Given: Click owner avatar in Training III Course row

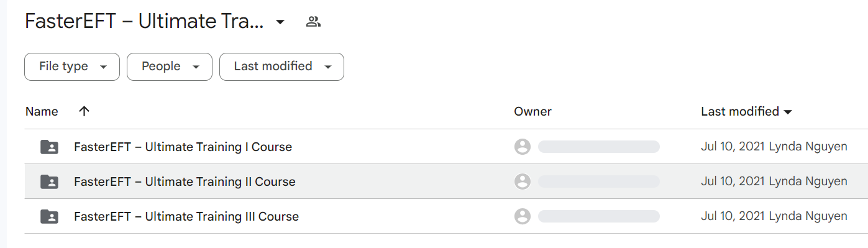Looking at the screenshot, I should [523, 216].
